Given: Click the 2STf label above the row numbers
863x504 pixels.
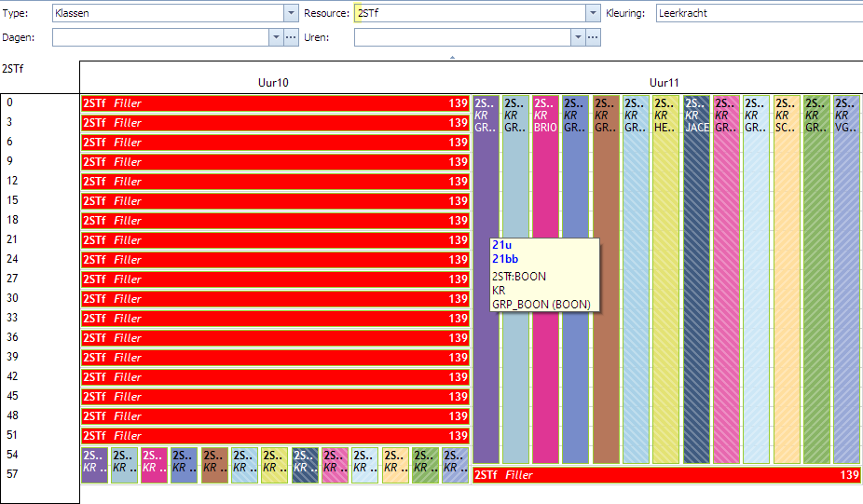Looking at the screenshot, I should 13,69.
